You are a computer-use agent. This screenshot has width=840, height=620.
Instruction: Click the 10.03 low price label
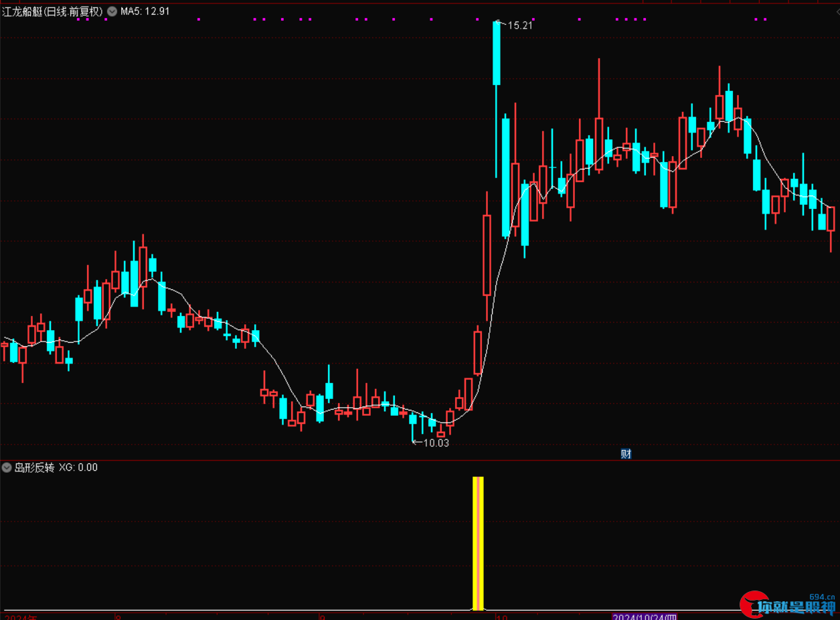coord(436,443)
